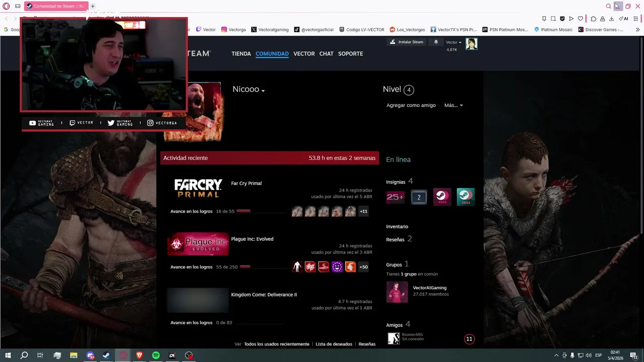This screenshot has height=362, width=644.
Task: Expand the Más... dropdown
Action: pos(453,105)
